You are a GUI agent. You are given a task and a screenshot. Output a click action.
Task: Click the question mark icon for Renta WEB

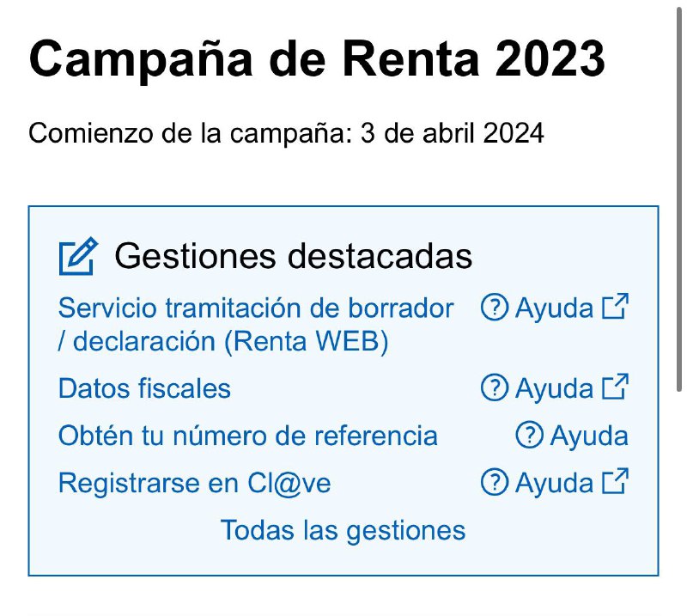coord(494,308)
